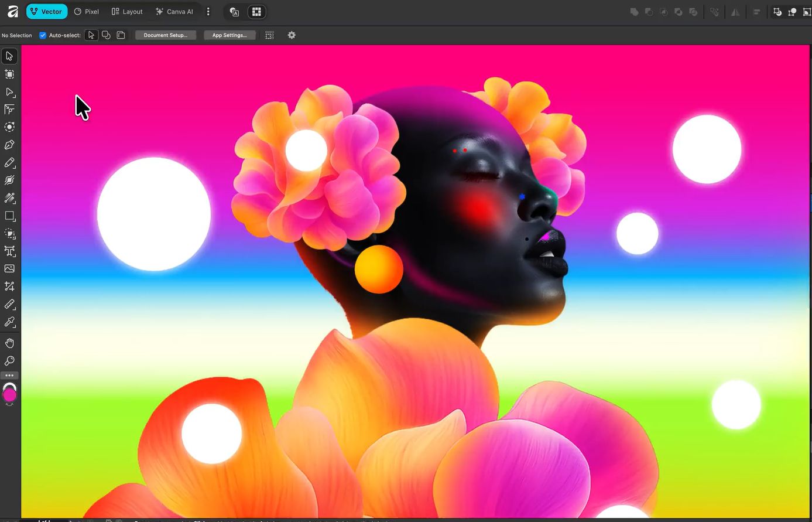Select the Color Picker eyedropper tool

click(9, 322)
